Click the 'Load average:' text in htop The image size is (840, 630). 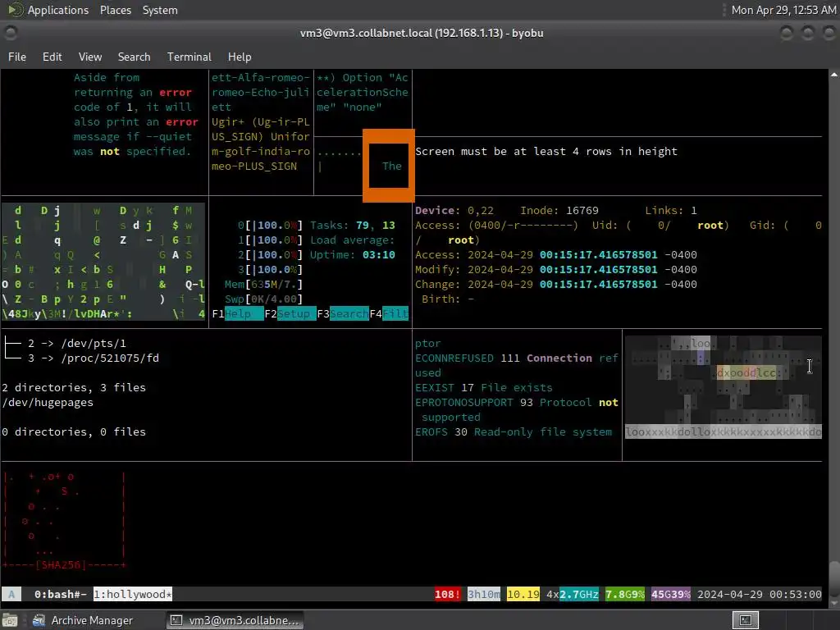[x=353, y=240]
